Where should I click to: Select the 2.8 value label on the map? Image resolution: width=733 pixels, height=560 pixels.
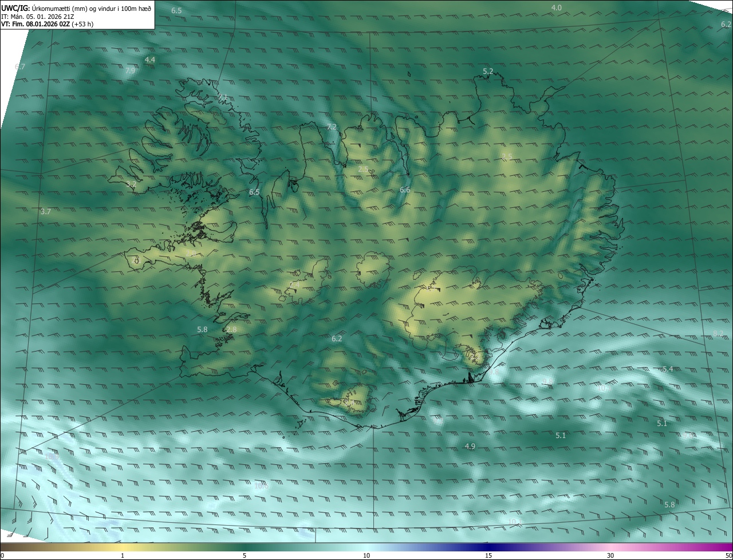pyautogui.click(x=231, y=329)
